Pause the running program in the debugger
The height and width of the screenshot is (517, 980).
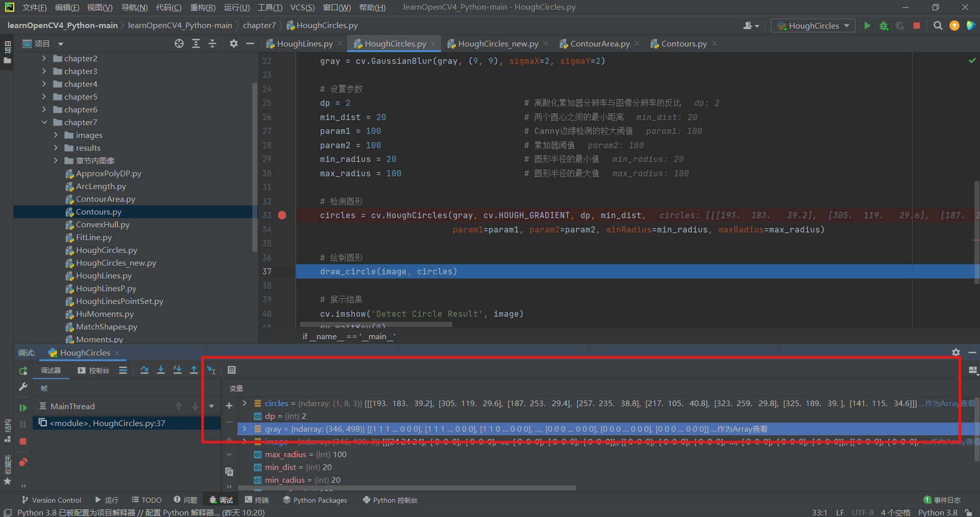click(23, 424)
